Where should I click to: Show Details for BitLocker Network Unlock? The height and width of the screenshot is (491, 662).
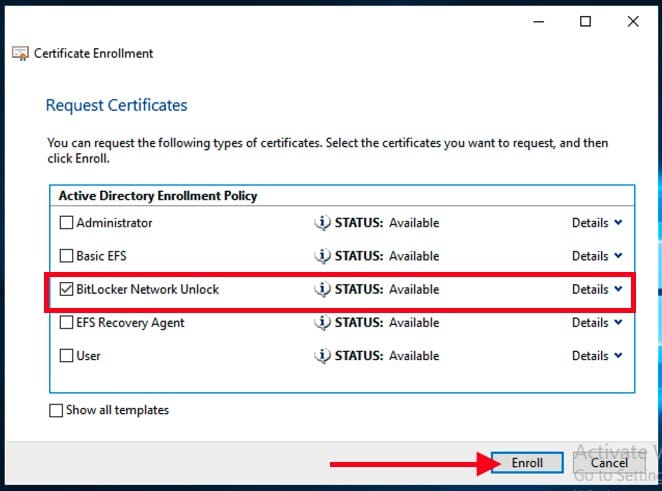(597, 289)
